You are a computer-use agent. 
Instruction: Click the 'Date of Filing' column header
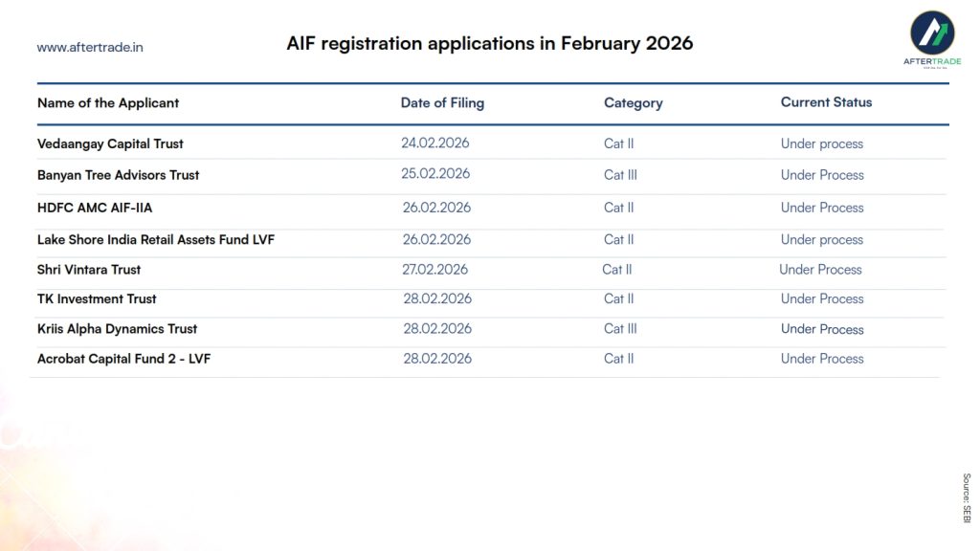[442, 103]
